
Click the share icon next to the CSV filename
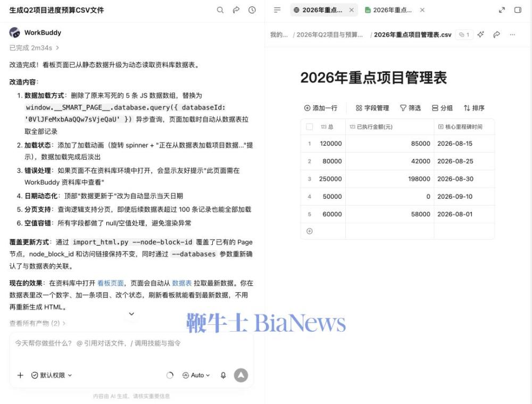pyautogui.click(x=497, y=35)
